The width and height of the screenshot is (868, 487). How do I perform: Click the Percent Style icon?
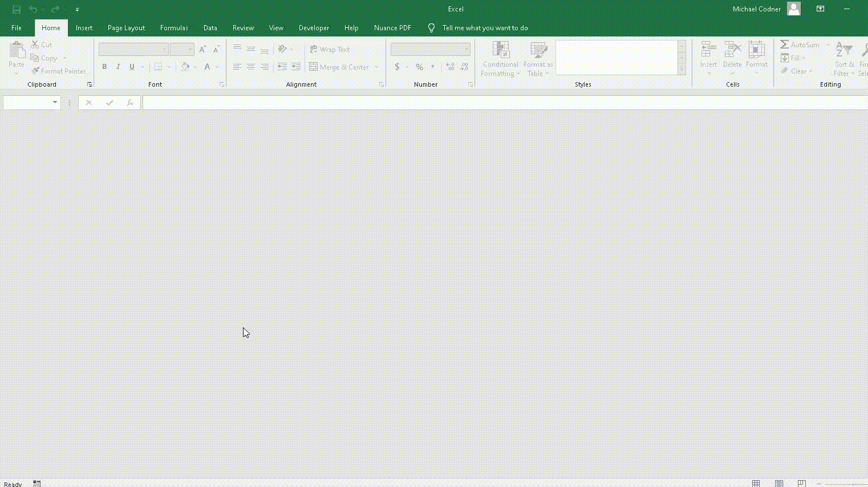pos(420,67)
